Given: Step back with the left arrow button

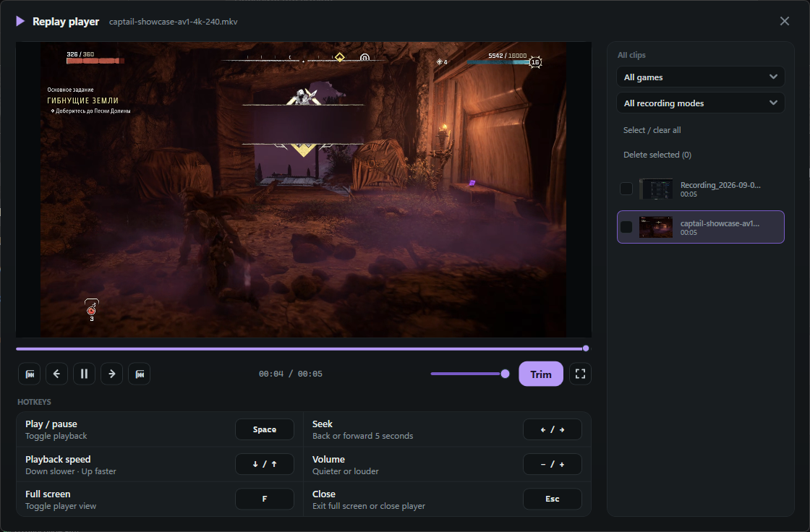Looking at the screenshot, I should tap(57, 374).
